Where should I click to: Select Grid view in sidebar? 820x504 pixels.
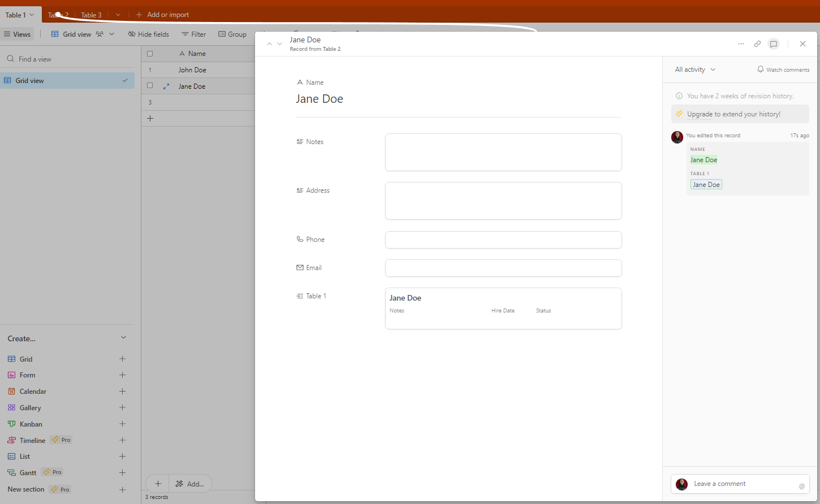(x=67, y=81)
